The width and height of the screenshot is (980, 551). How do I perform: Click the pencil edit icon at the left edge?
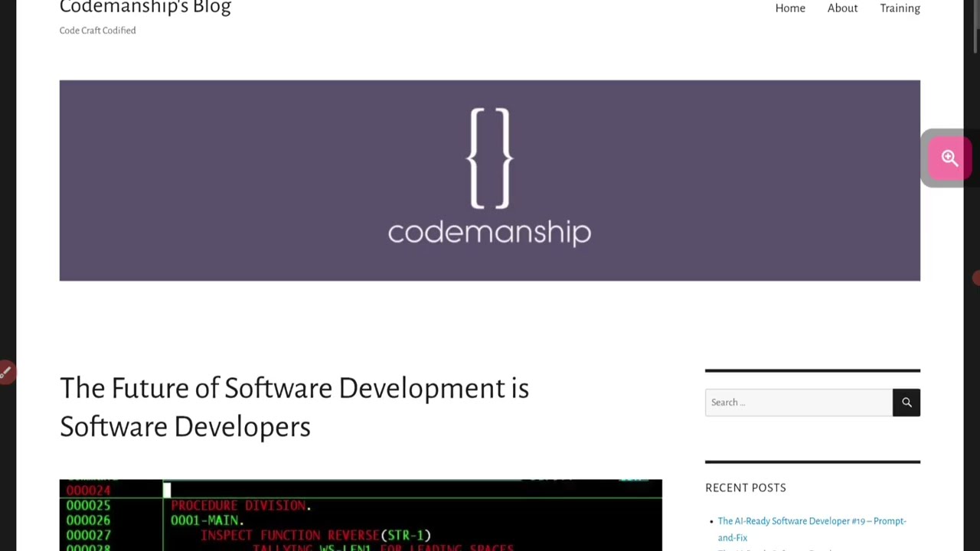pyautogui.click(x=5, y=373)
